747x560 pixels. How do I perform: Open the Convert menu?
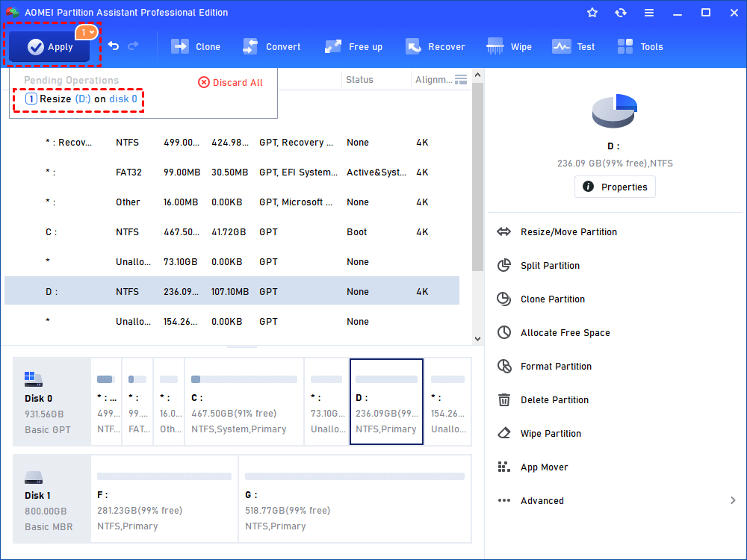(x=272, y=46)
